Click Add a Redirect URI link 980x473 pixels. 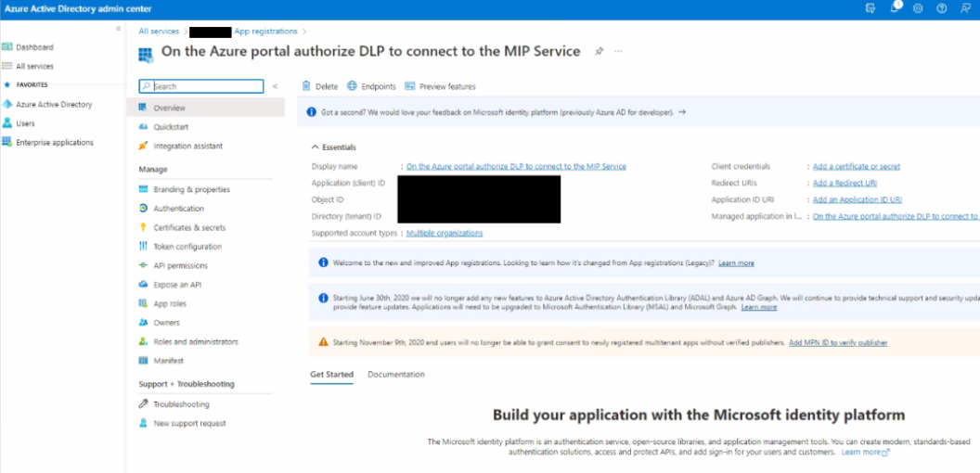point(845,183)
